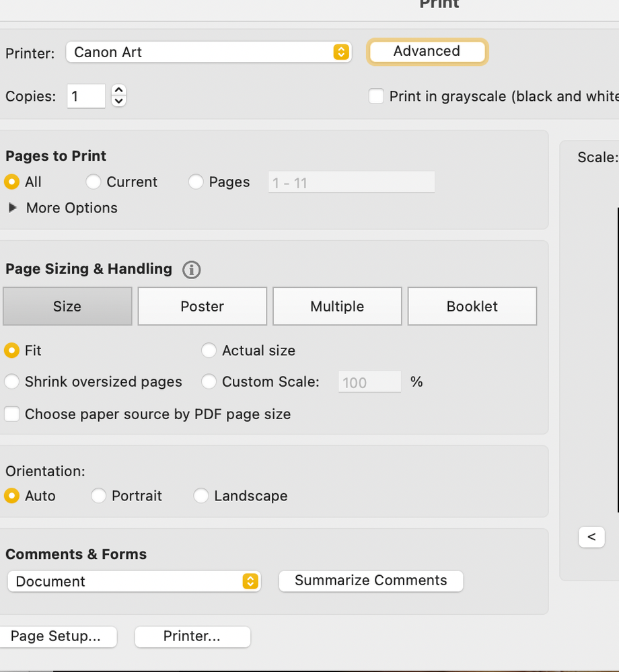Open the Comments & Forms Document dropdown
This screenshot has width=619, height=672.
click(x=134, y=581)
